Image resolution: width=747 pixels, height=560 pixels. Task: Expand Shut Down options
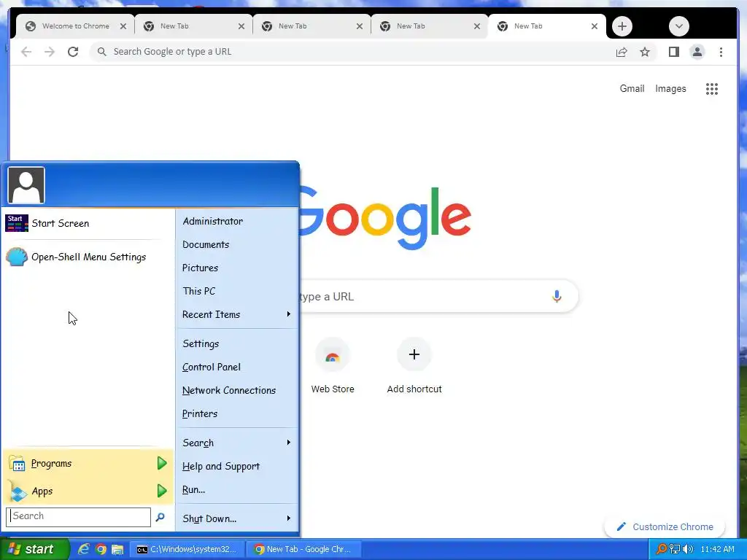coord(237,518)
